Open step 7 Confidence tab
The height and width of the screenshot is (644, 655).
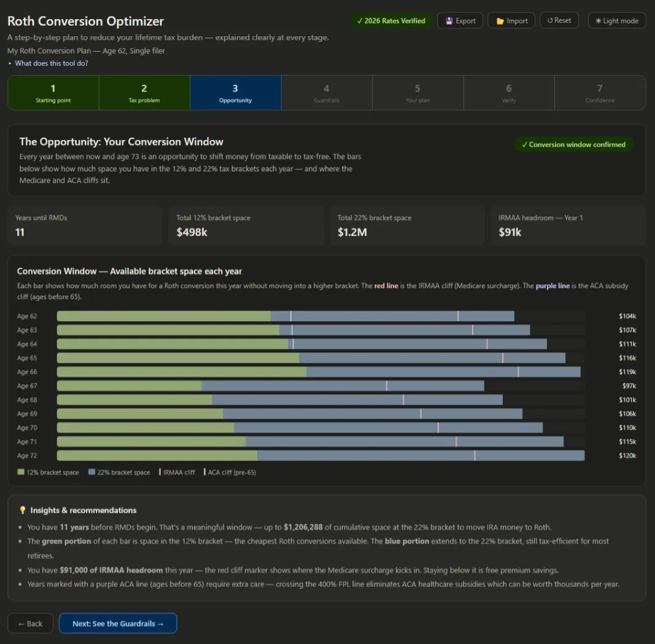tap(599, 93)
